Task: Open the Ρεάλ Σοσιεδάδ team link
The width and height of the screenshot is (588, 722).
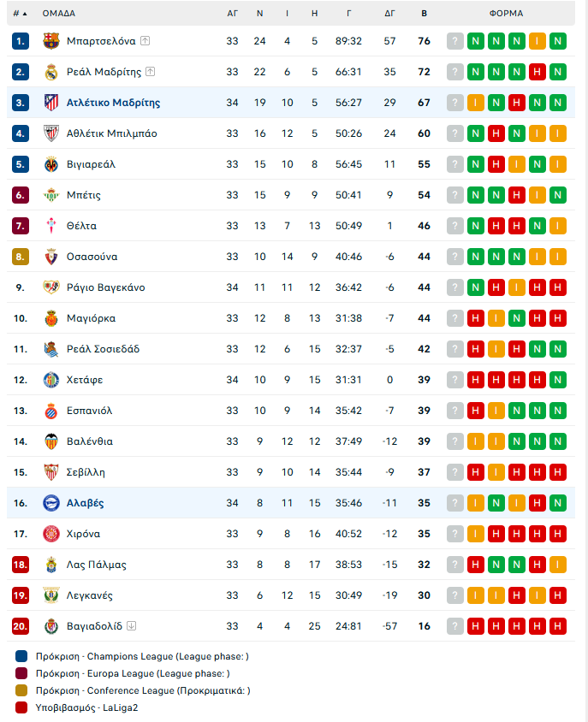Action: tap(104, 349)
